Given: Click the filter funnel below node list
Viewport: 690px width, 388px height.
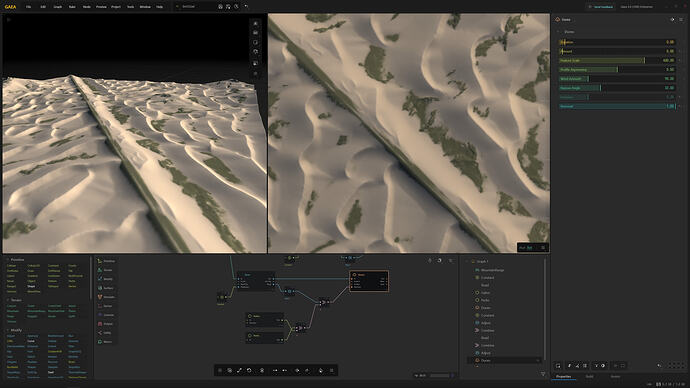Looking at the screenshot, I should [543, 374].
